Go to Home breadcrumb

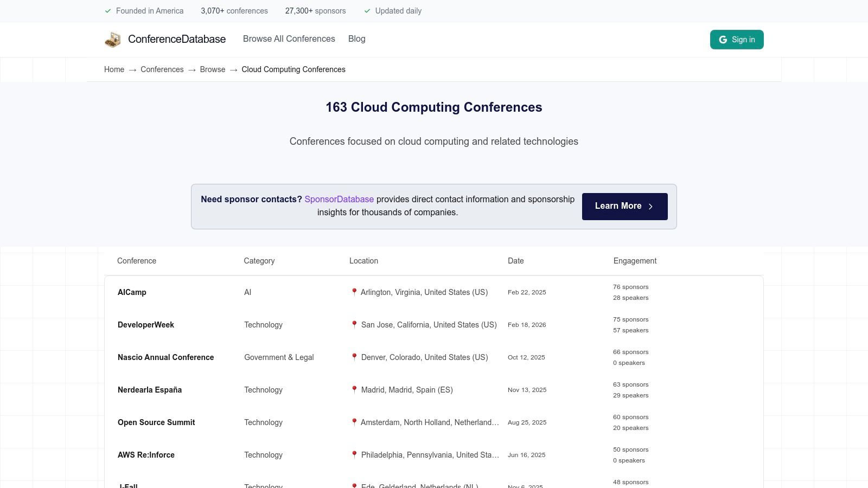point(114,69)
